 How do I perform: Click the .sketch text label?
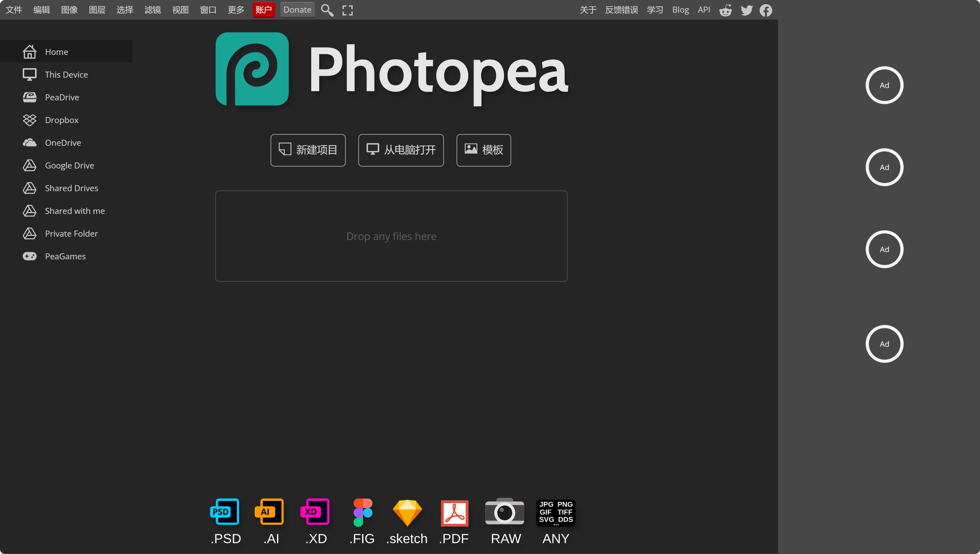[x=407, y=539]
